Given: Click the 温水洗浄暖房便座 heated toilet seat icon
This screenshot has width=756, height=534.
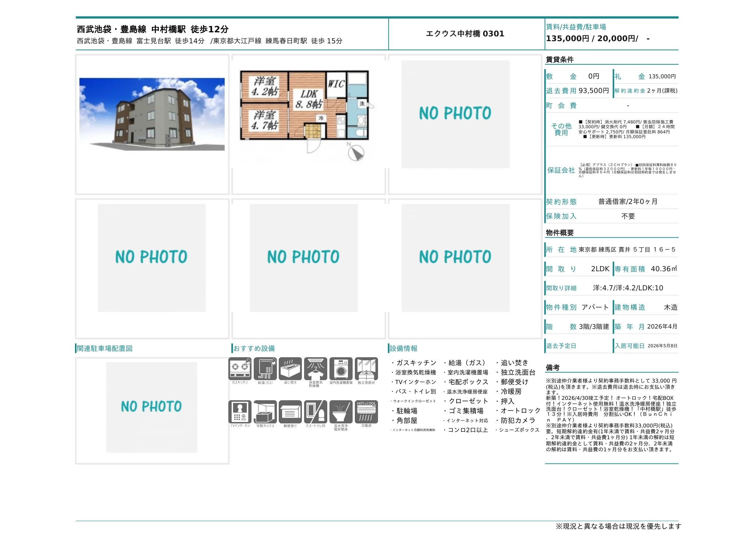Looking at the screenshot, I should pos(341,412).
